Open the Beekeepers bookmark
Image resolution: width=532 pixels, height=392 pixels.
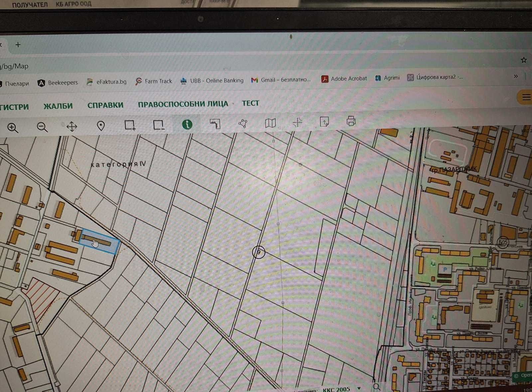58,82
